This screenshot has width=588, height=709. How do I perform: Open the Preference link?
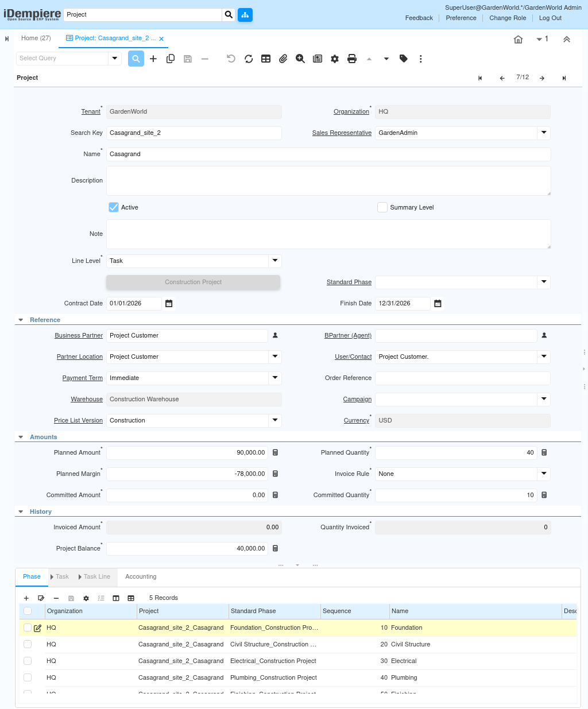[461, 18]
